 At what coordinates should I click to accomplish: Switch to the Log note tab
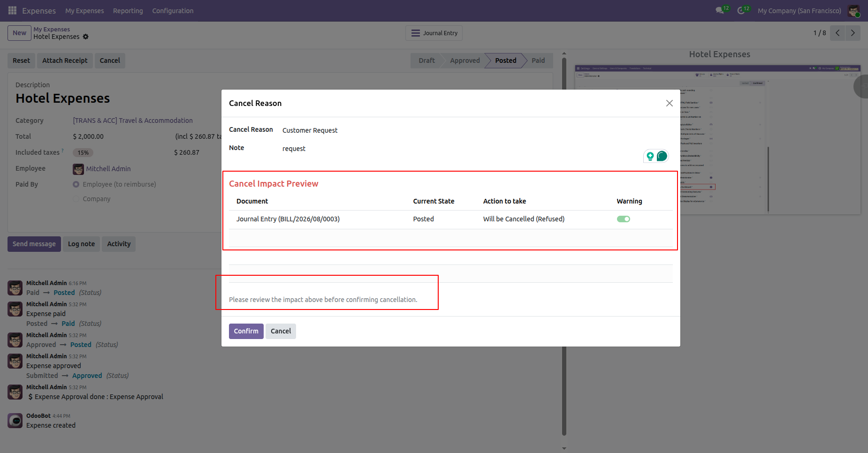81,244
